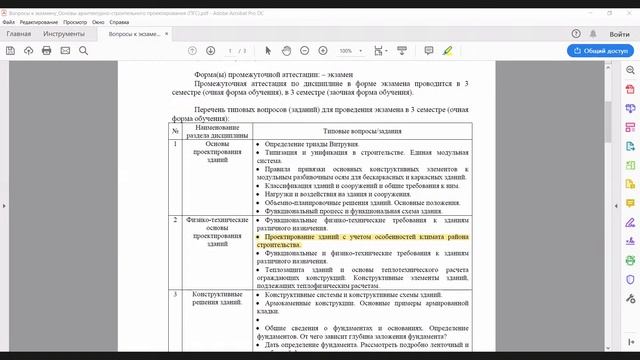Go to next page arrow icon
Viewport: 640px width, 360px height.
[211, 51]
